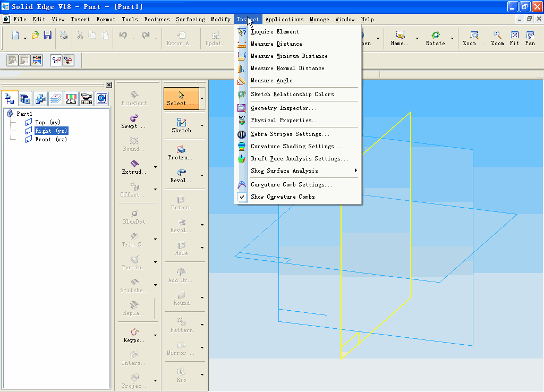The width and height of the screenshot is (544, 392).
Task: Choose the Protrusion feature tool
Action: click(x=181, y=152)
